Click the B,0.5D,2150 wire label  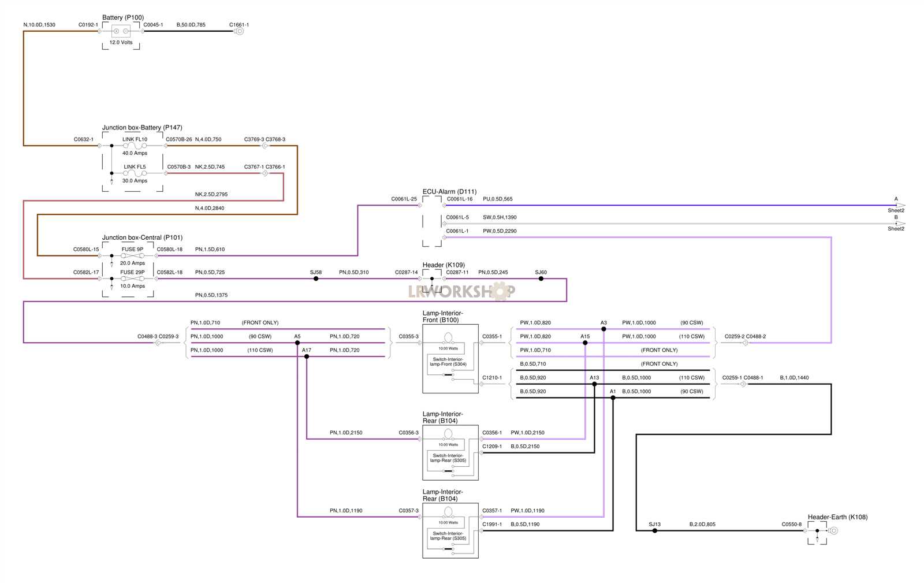click(526, 447)
